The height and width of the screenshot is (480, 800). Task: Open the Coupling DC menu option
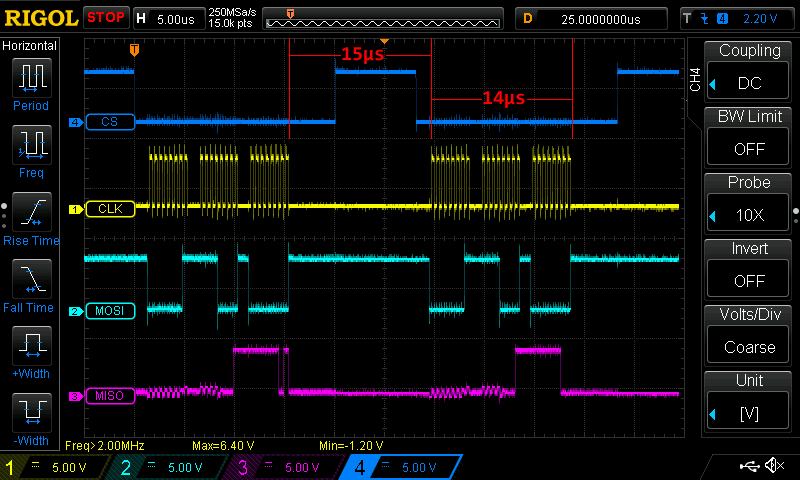coord(748,70)
